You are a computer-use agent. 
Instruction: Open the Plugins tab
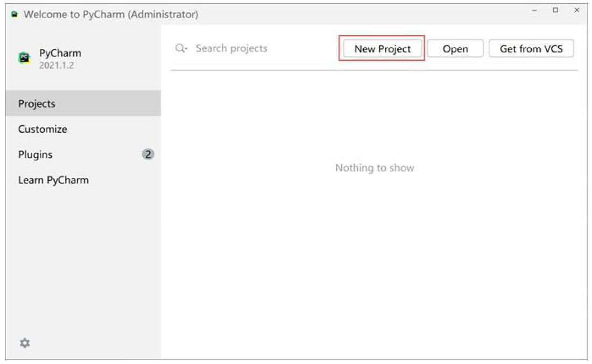coord(83,154)
